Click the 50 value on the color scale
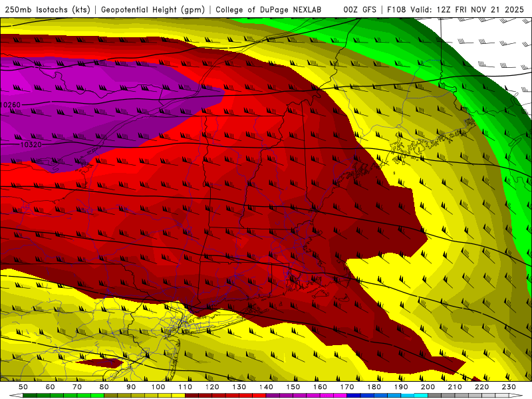532x399 pixels. (x=23, y=387)
